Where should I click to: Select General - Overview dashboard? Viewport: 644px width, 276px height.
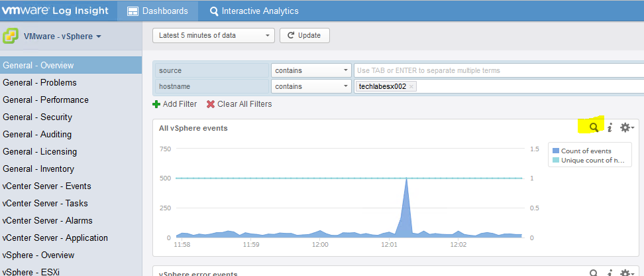pyautogui.click(x=71, y=66)
